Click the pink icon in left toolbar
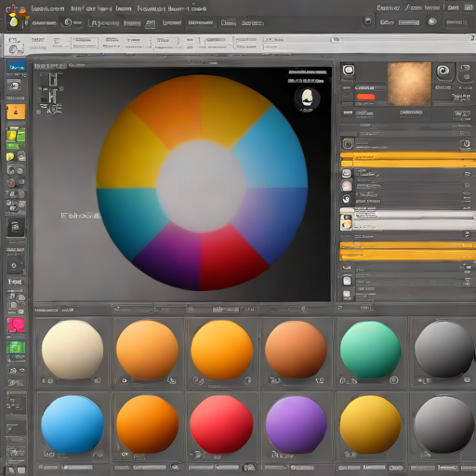This screenshot has width=476, height=476. click(x=16, y=325)
